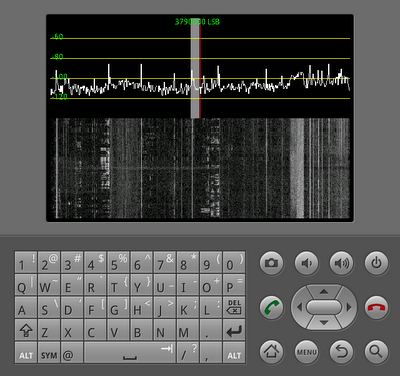This screenshot has height=376, width=400.
Task: Click the DEL backspace key
Action: 234,307
